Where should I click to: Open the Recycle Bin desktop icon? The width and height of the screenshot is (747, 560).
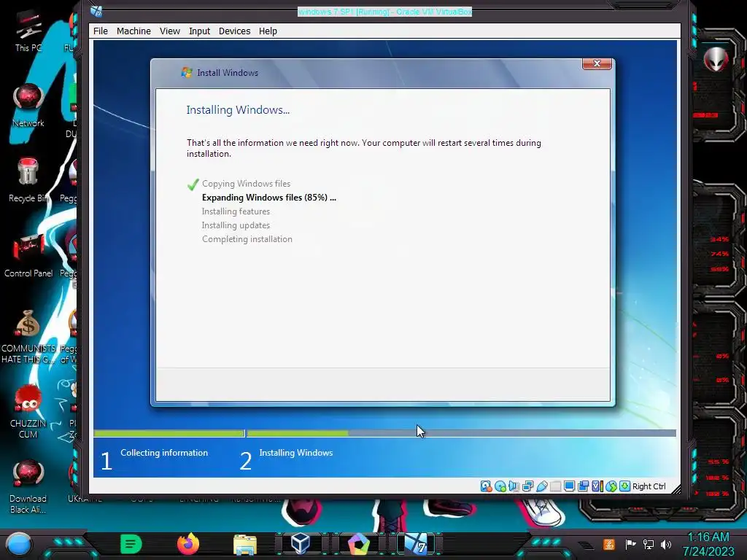point(28,180)
